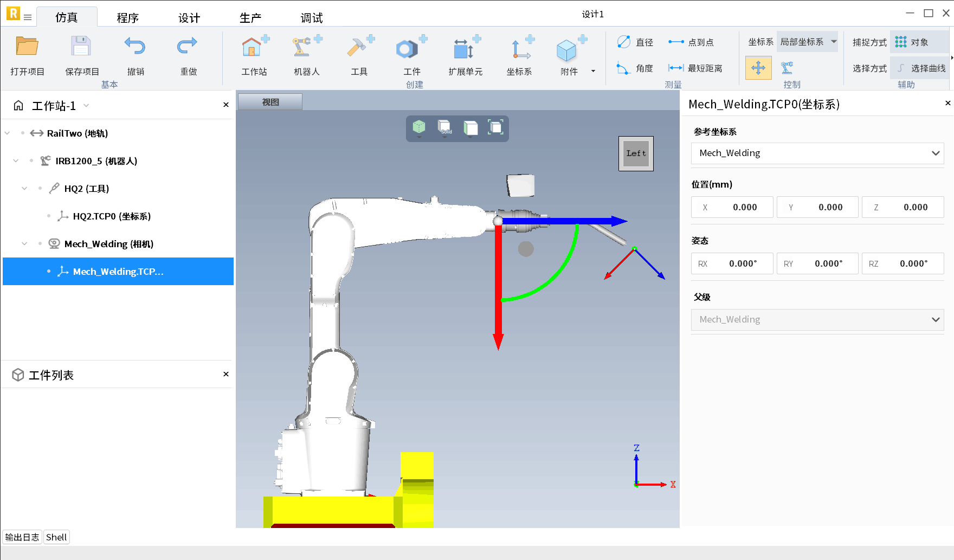Open the reference coordinate system dropdown

coord(817,153)
